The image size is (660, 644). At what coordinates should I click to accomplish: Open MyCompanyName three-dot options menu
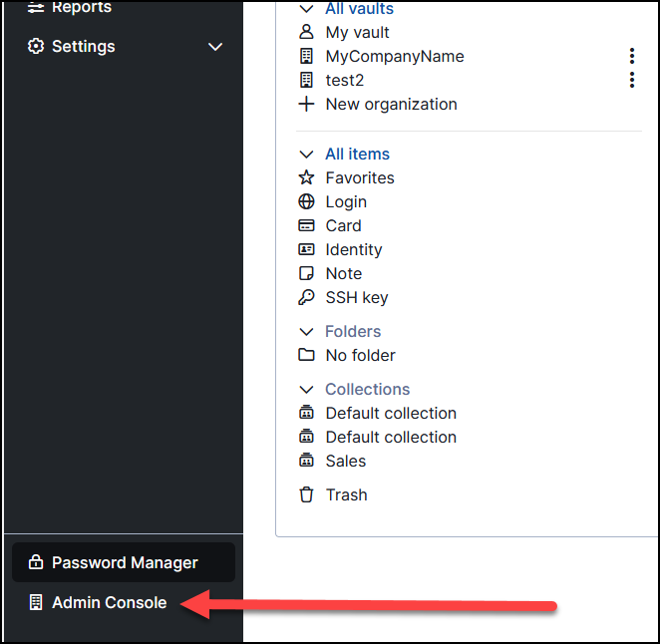click(x=632, y=57)
